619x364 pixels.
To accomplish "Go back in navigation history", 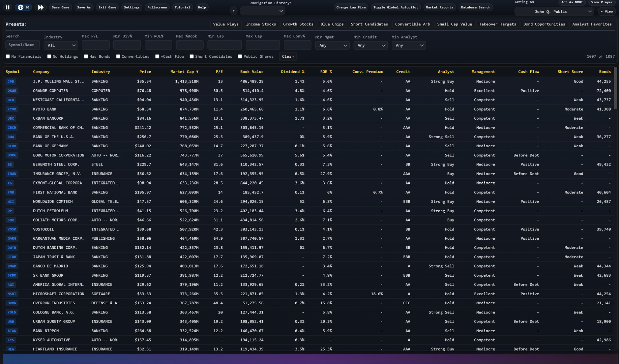I will pos(234,11).
